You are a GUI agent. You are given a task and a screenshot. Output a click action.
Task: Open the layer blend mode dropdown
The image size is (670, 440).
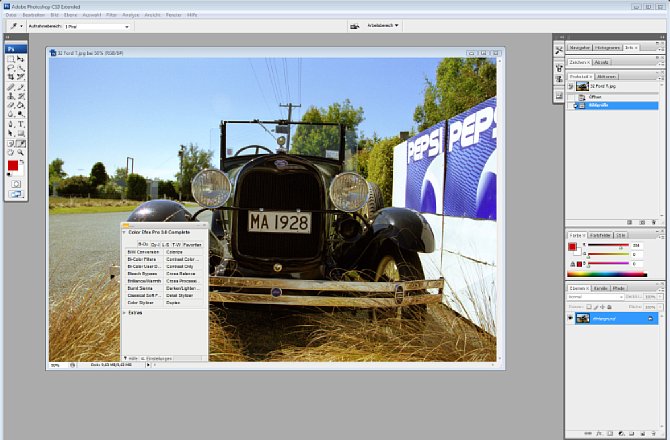pyautogui.click(x=595, y=297)
